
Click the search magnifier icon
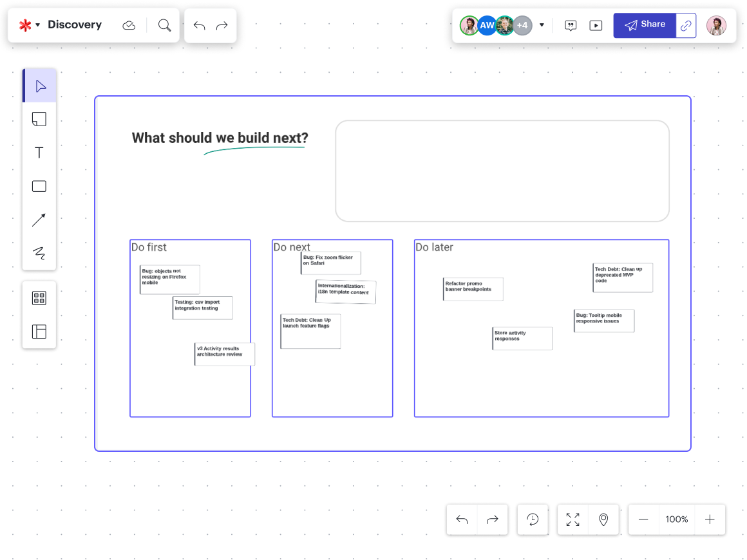click(165, 25)
